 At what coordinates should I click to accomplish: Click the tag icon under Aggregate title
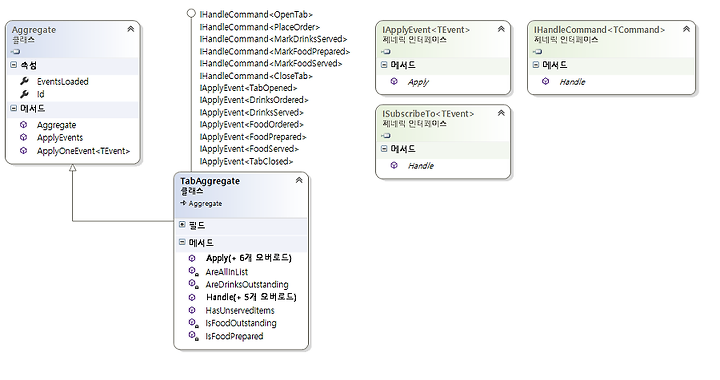coord(16,51)
